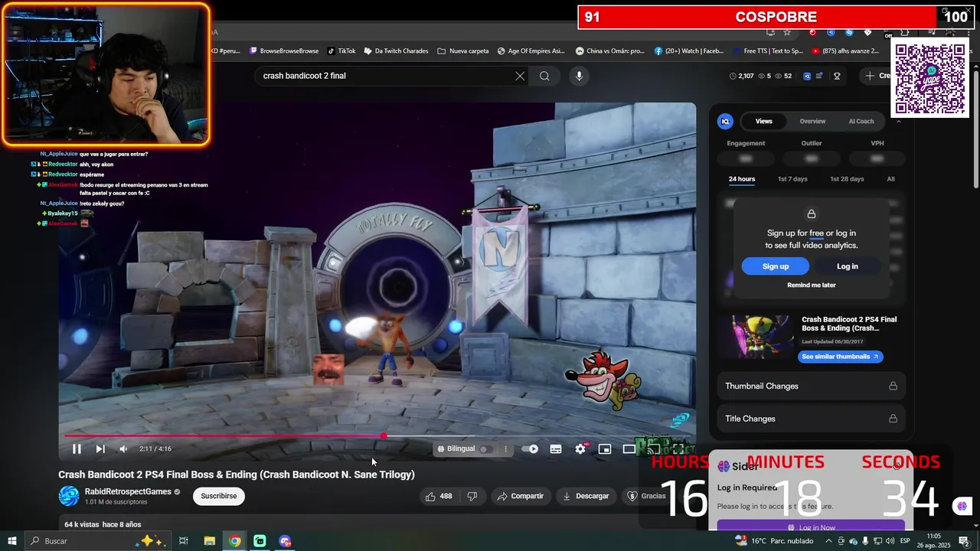
Task: Switch to the Views tab
Action: click(x=764, y=121)
